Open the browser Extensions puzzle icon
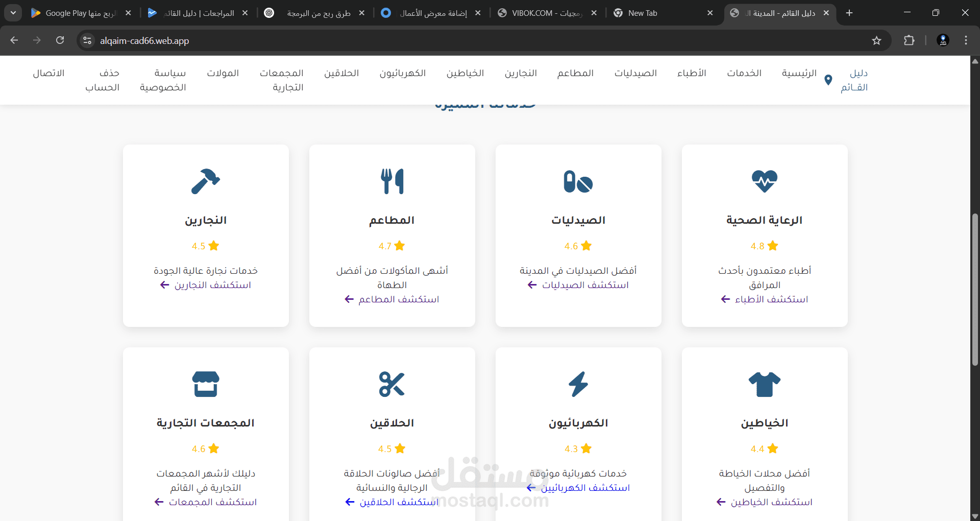Viewport: 980px width, 521px height. [x=909, y=40]
